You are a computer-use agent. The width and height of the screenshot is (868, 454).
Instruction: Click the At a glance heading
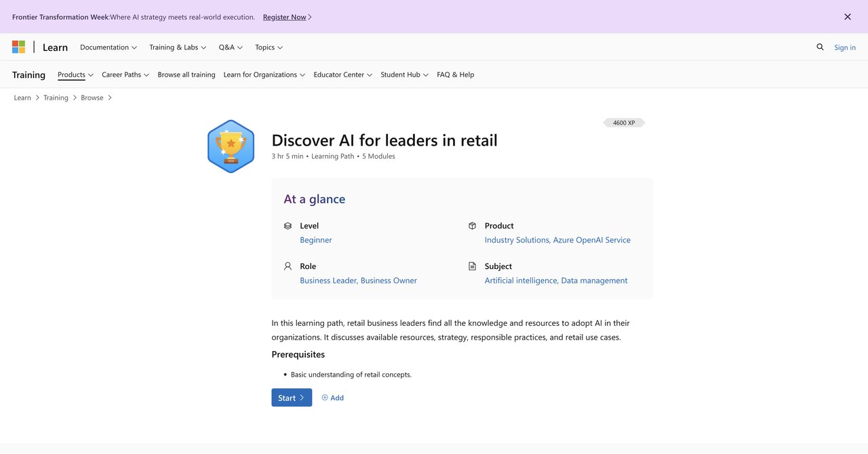point(315,199)
